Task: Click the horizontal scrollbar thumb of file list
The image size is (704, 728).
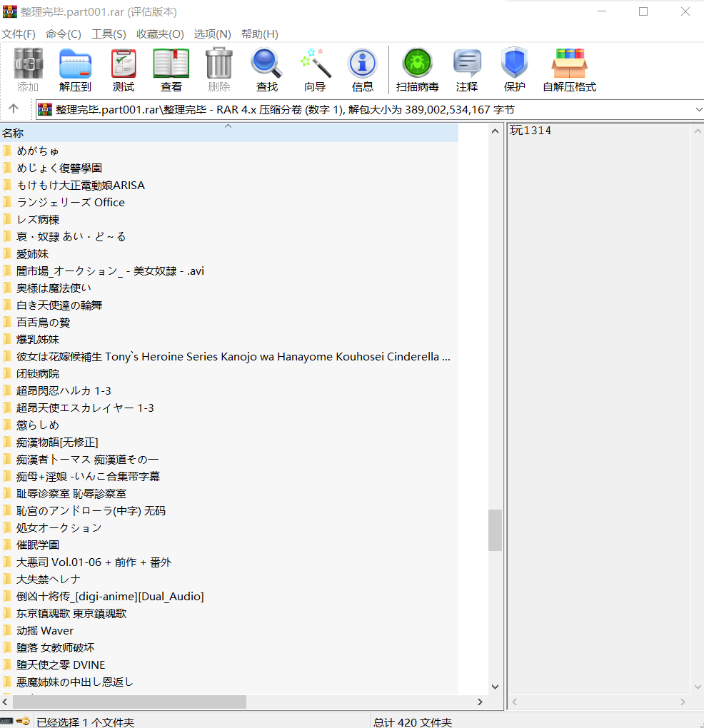Action: (129, 702)
